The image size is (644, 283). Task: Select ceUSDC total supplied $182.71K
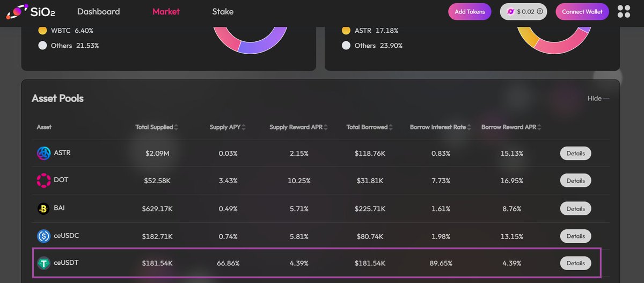pyautogui.click(x=157, y=236)
